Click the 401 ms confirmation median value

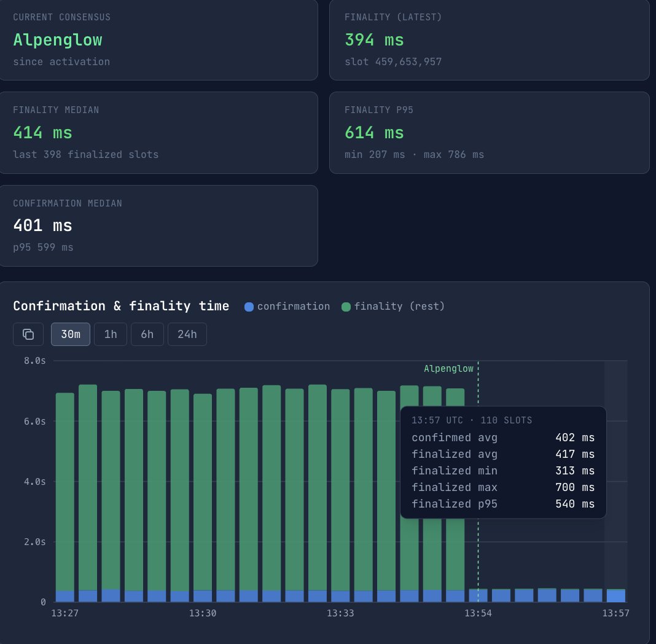click(x=42, y=226)
